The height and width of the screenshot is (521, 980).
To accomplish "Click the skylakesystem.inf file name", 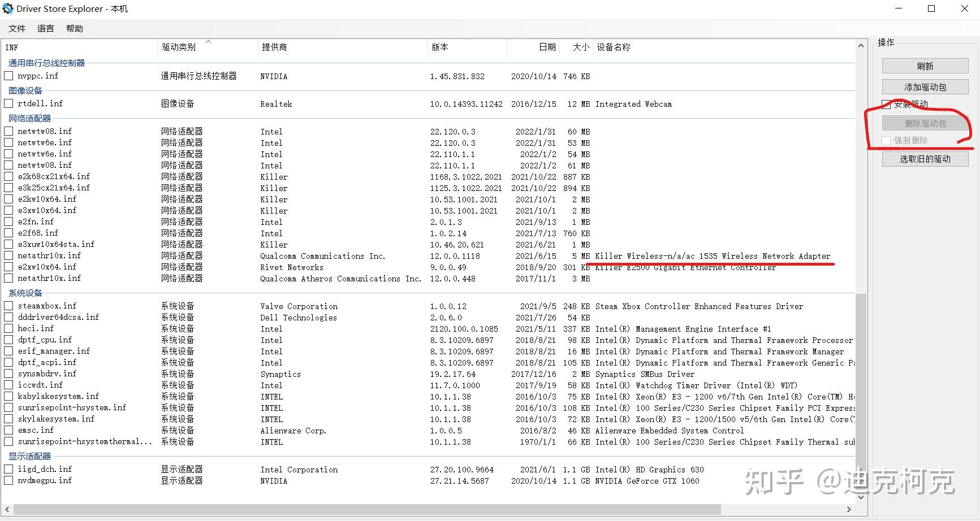I will tap(56, 419).
